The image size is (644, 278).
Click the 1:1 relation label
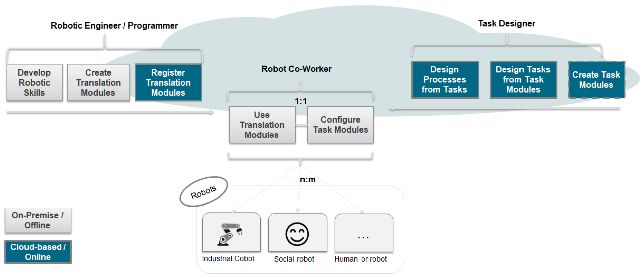coord(300,101)
